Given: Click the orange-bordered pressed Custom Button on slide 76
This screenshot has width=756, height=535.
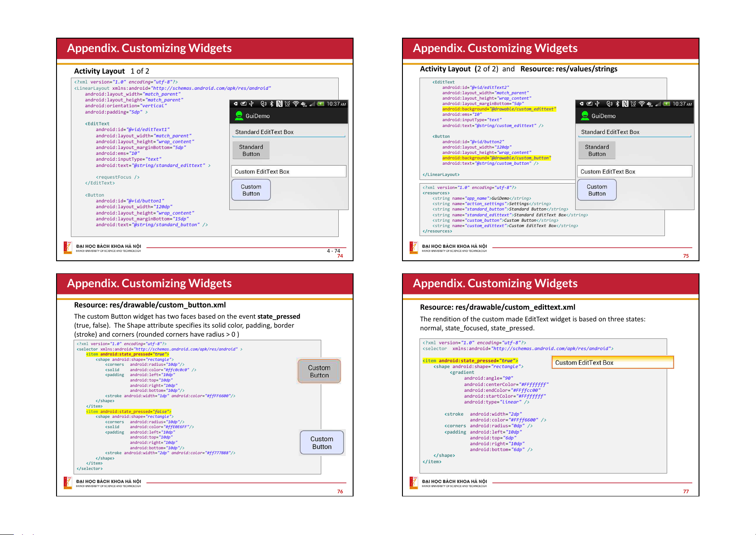Looking at the screenshot, I should click(x=319, y=371).
